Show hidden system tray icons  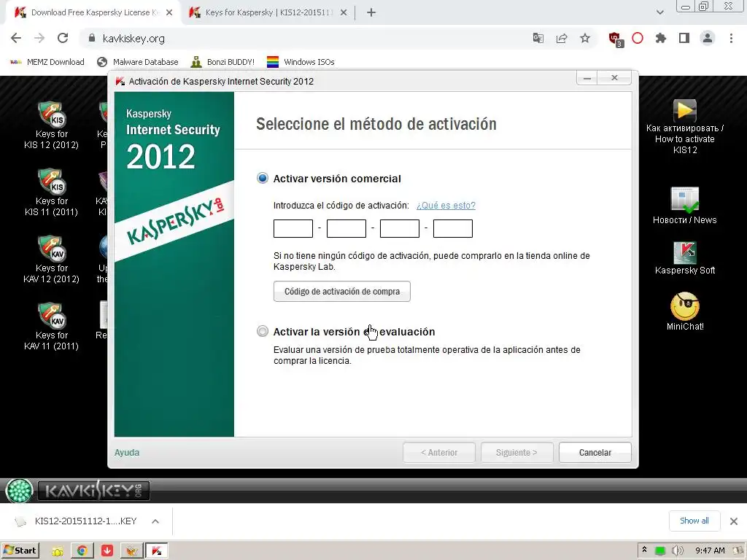pos(644,550)
